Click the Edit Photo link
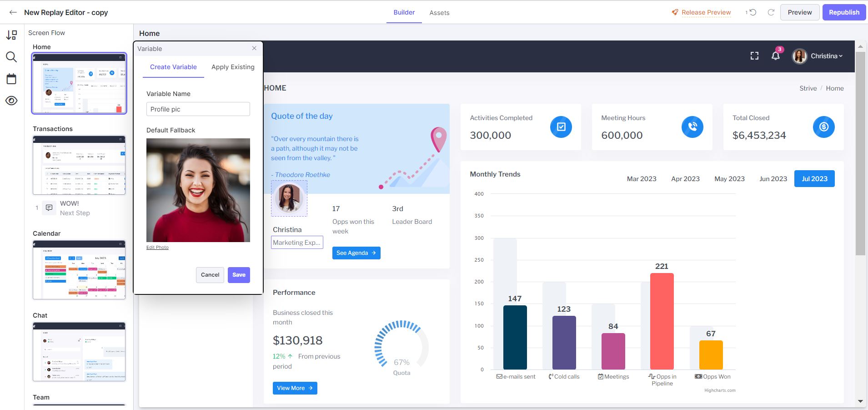The image size is (868, 410). coord(157,248)
